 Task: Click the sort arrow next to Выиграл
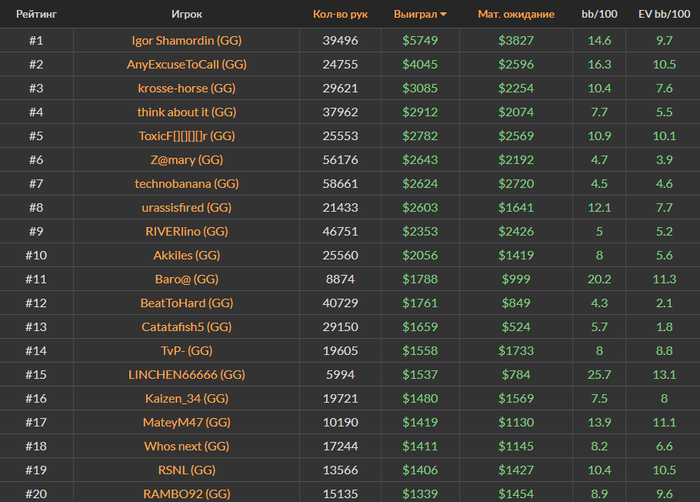click(443, 15)
